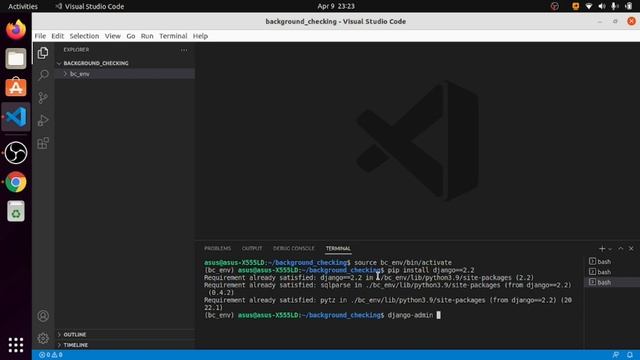Switch to the TERMINAL tab
Screen dimensions: 640x360
click(x=338, y=248)
